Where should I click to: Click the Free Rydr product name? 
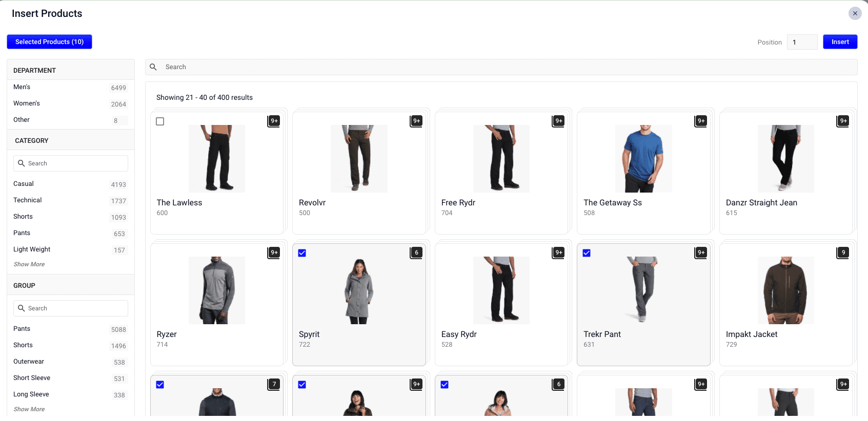pos(458,203)
